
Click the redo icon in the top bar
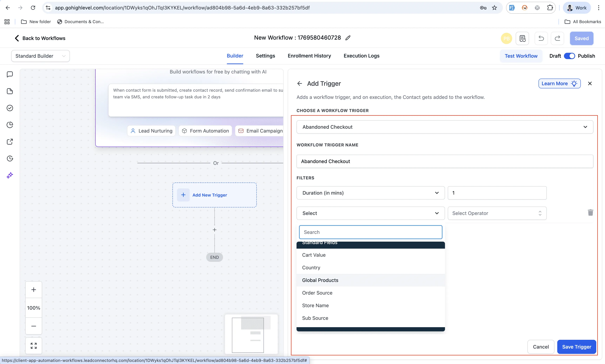point(557,38)
